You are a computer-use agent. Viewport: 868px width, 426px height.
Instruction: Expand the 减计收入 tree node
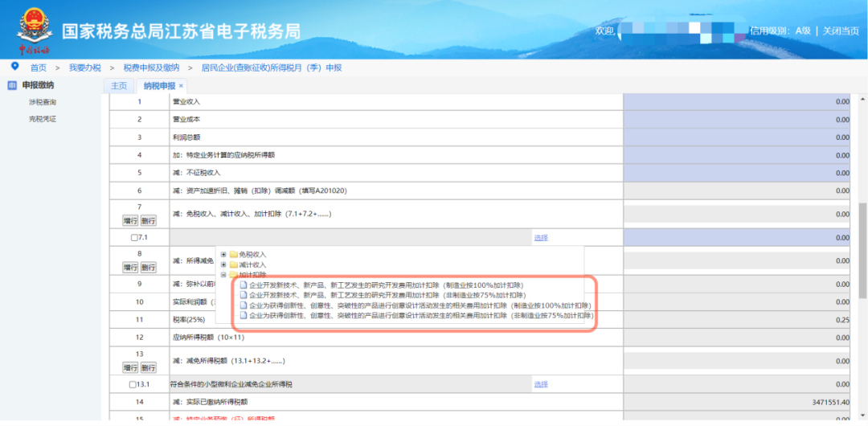coord(223,264)
